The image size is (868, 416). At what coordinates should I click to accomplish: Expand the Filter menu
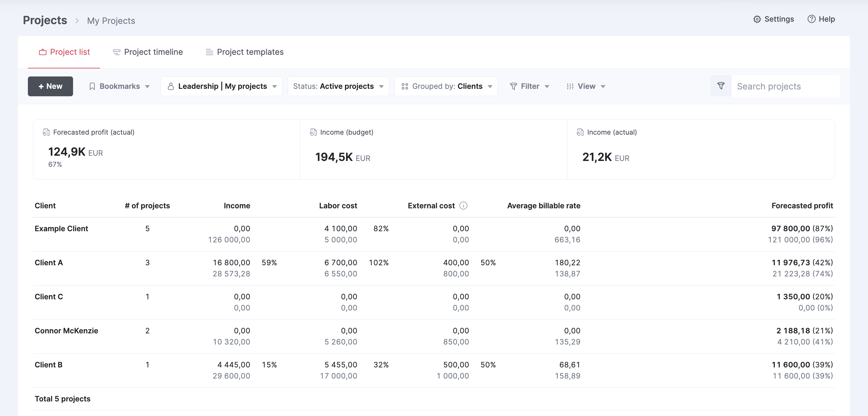pyautogui.click(x=529, y=86)
